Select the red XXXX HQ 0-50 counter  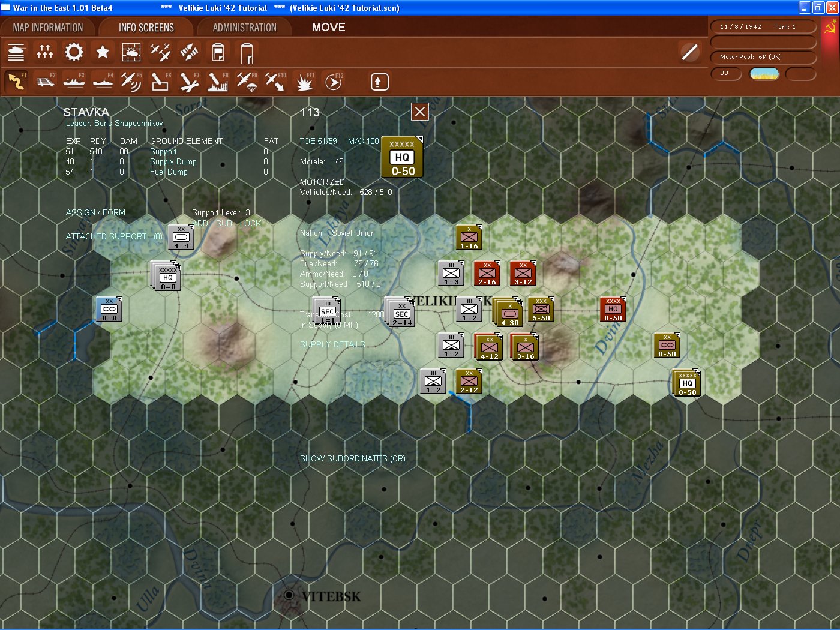(x=613, y=310)
